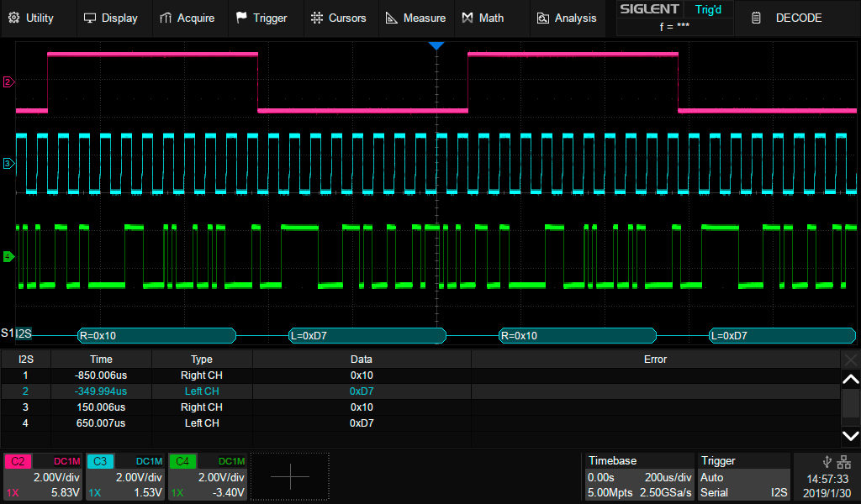This screenshot has width=861, height=504.
Task: Click the USB device status icon
Action: pyautogui.click(x=826, y=461)
